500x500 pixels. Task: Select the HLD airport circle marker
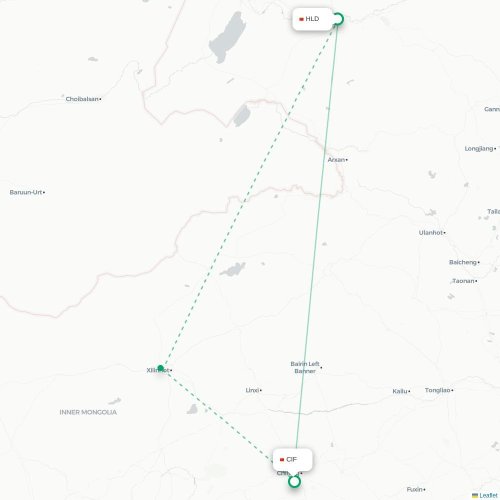[338, 19]
